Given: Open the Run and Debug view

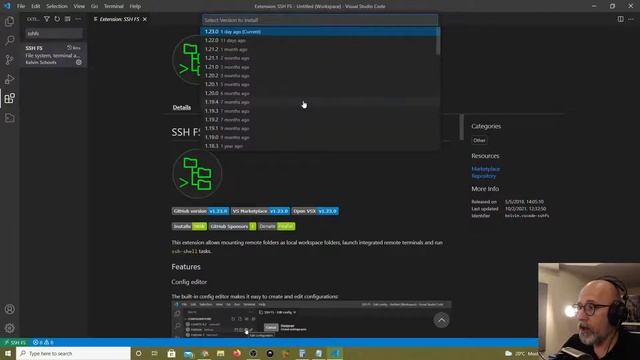Looking at the screenshot, I should coord(9,79).
